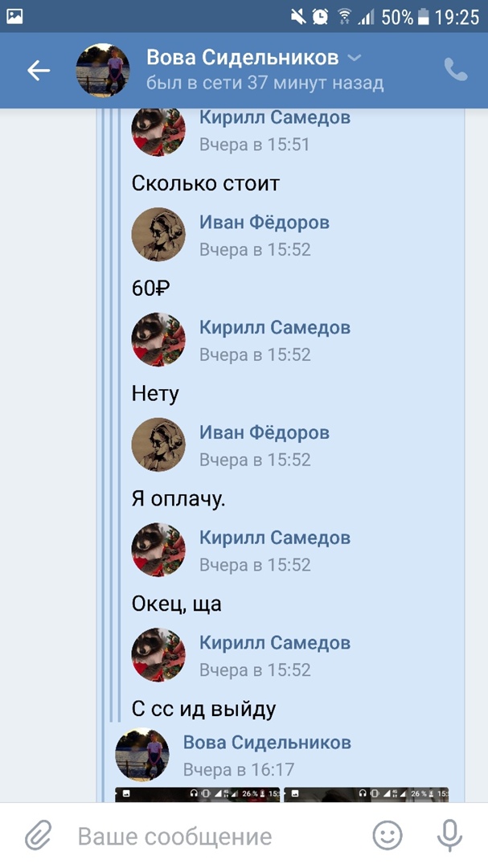Open chat options via Вова Сидельников title
The width and height of the screenshot is (488, 868).
point(243,57)
